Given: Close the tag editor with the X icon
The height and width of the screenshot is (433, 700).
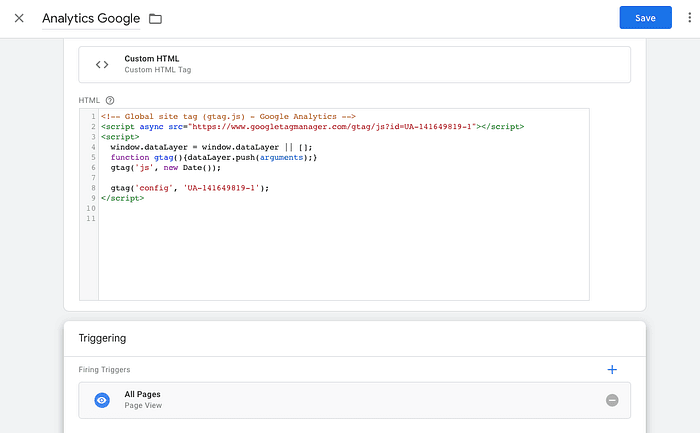Looking at the screenshot, I should (x=19, y=18).
